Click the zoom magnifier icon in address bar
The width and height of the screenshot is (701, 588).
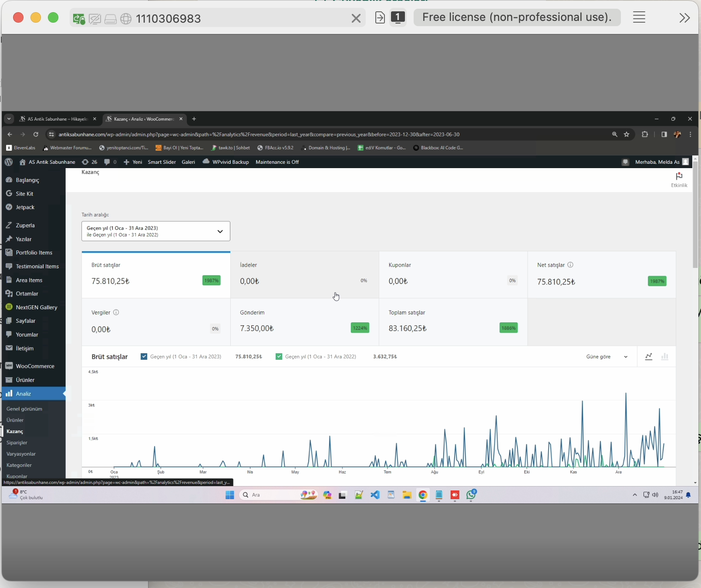(615, 135)
